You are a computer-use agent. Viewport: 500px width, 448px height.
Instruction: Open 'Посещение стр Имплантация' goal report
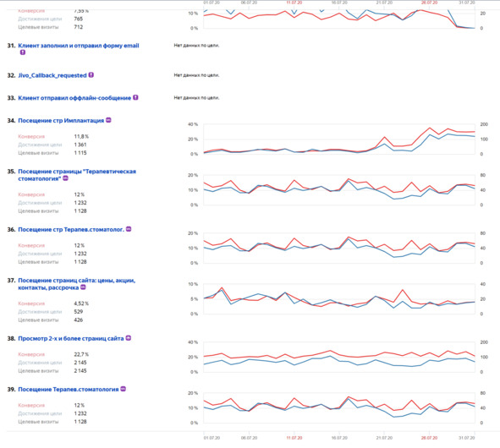tap(61, 121)
